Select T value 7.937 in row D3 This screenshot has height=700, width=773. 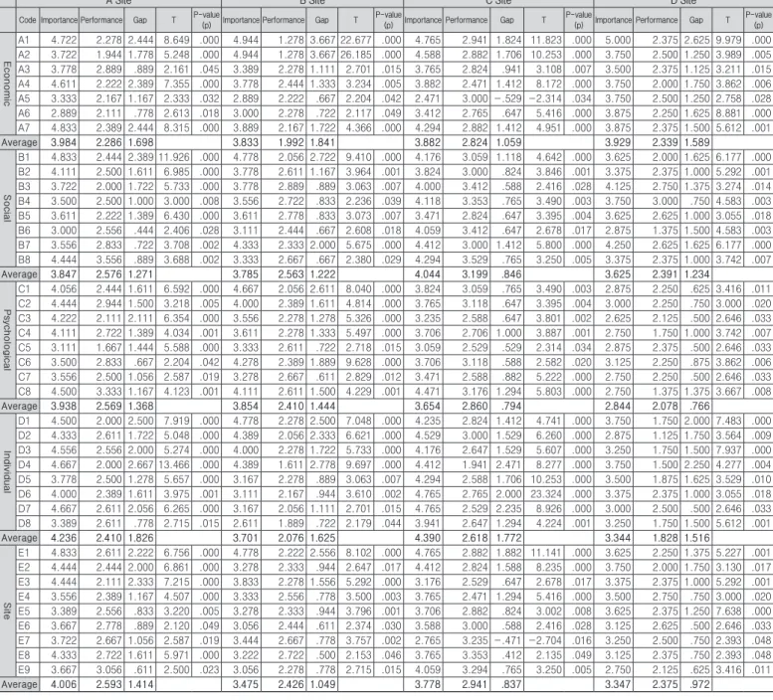[x=728, y=450]
